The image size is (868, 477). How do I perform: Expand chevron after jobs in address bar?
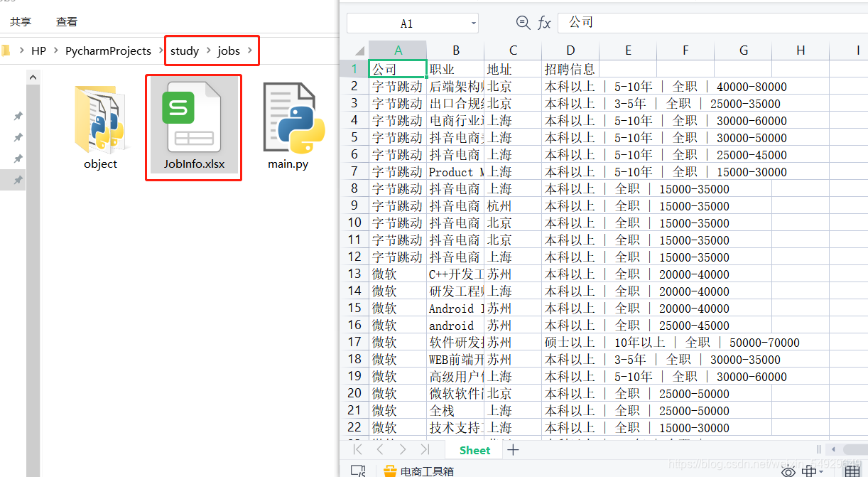click(251, 51)
